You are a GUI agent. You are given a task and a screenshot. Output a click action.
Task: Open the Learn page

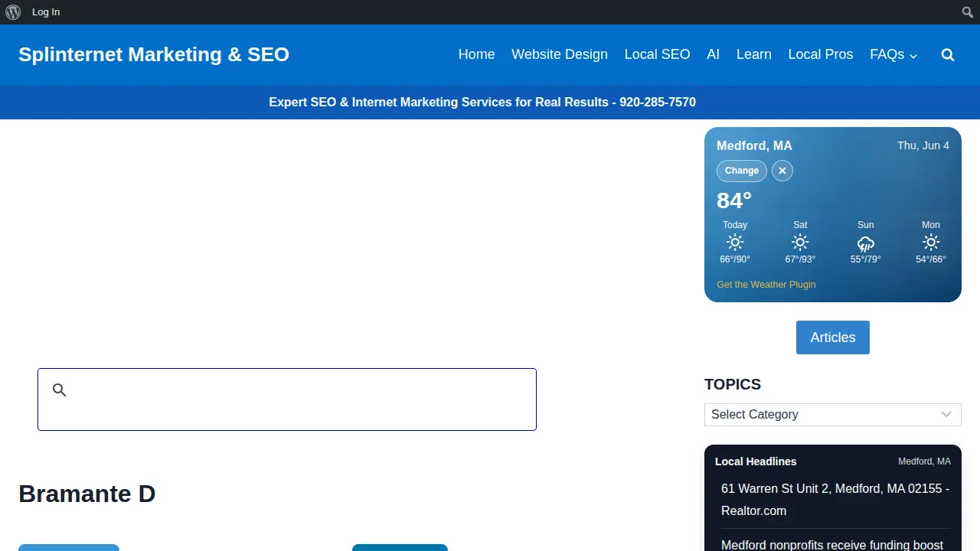tap(754, 55)
